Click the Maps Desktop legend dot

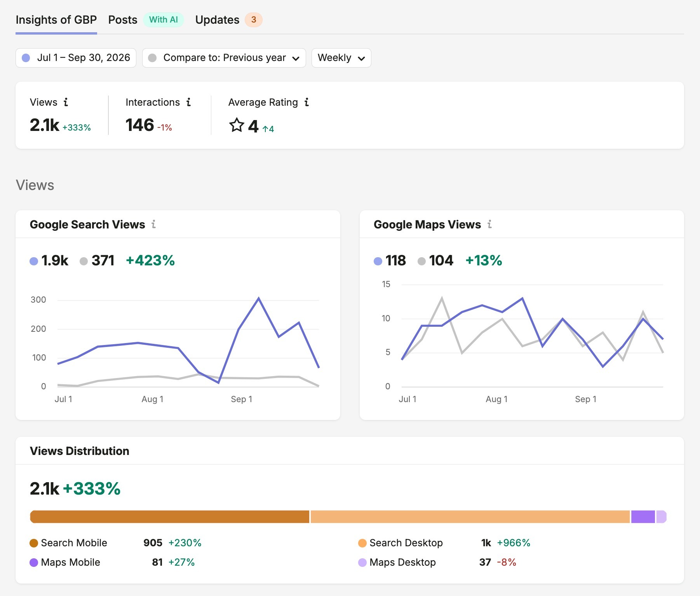pos(362,563)
